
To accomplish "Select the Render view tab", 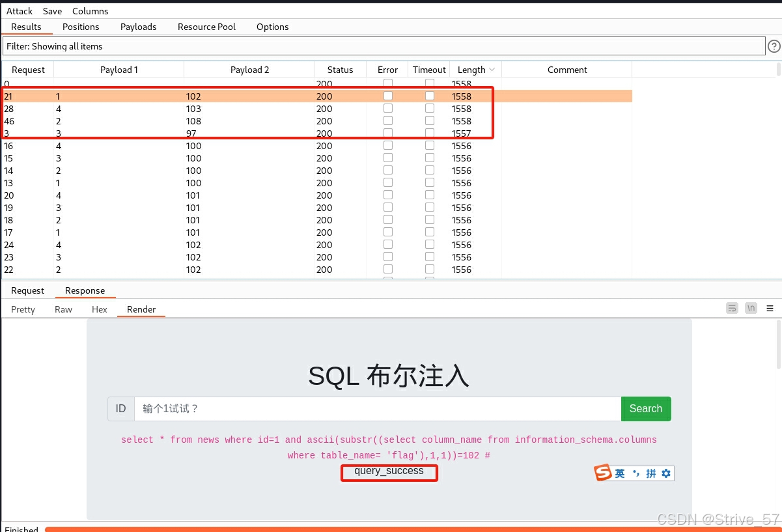I will (x=141, y=309).
